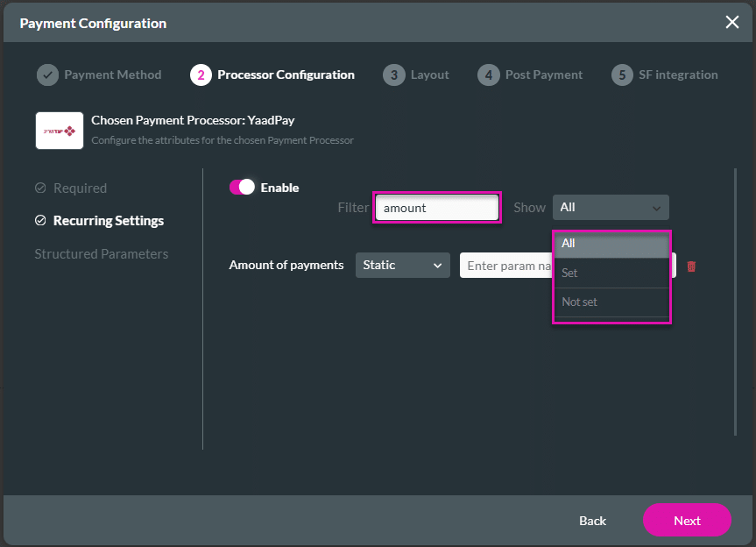
Task: Expand the Static type dropdown
Action: point(402,265)
